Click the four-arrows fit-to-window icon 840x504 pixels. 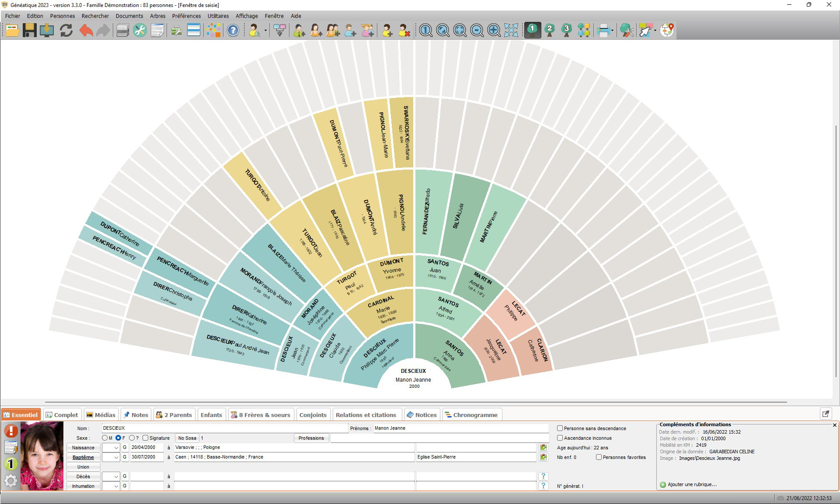click(511, 30)
